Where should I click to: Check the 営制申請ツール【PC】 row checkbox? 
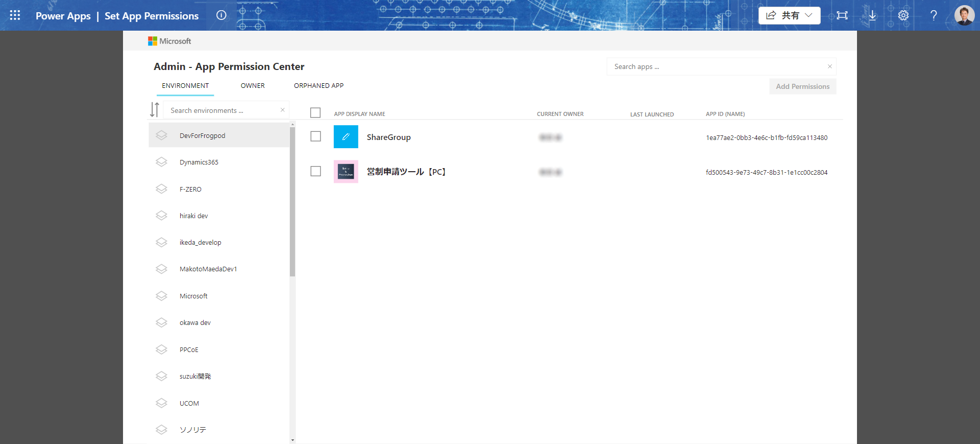pyautogui.click(x=315, y=171)
